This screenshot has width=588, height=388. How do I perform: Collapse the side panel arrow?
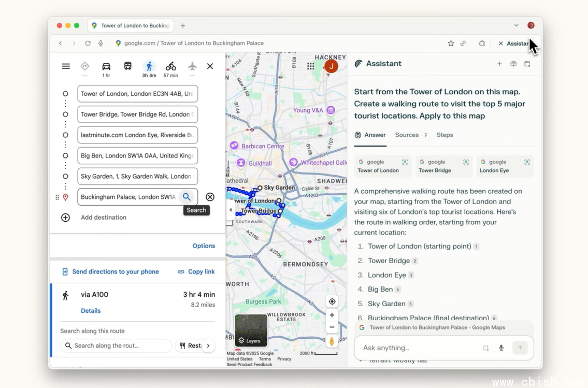click(230, 210)
